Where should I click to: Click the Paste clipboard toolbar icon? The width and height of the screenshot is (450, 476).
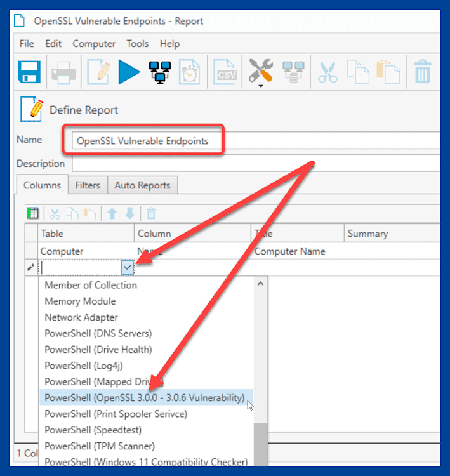388,72
